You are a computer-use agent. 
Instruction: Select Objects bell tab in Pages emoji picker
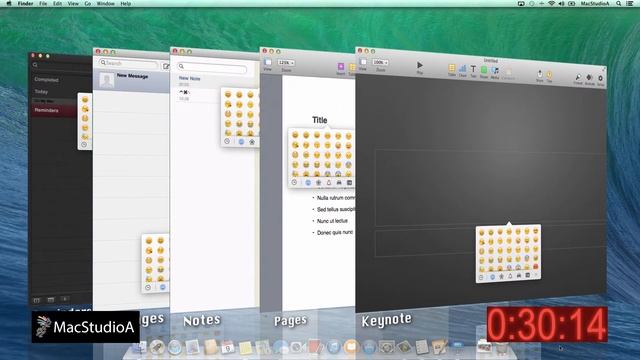coord(329,182)
